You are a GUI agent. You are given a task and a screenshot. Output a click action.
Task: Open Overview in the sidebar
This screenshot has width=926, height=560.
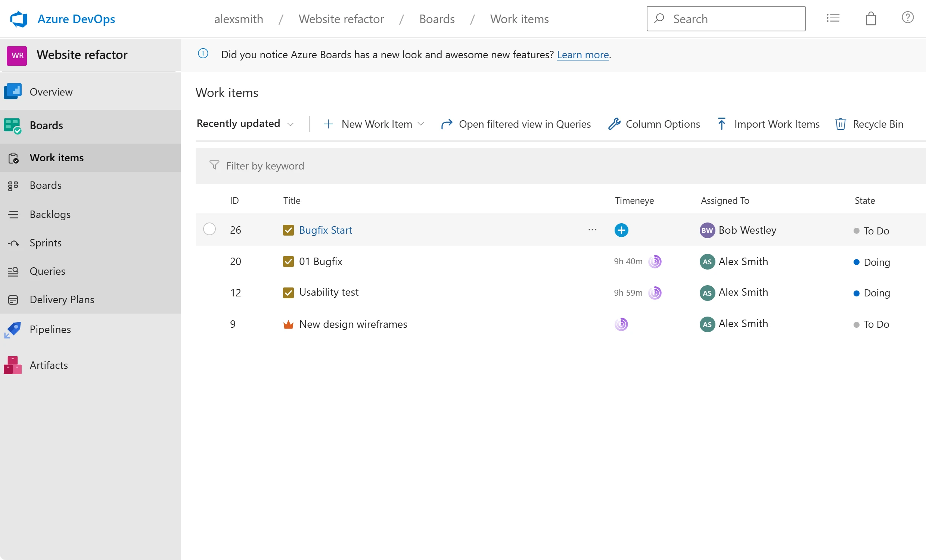[90, 92]
